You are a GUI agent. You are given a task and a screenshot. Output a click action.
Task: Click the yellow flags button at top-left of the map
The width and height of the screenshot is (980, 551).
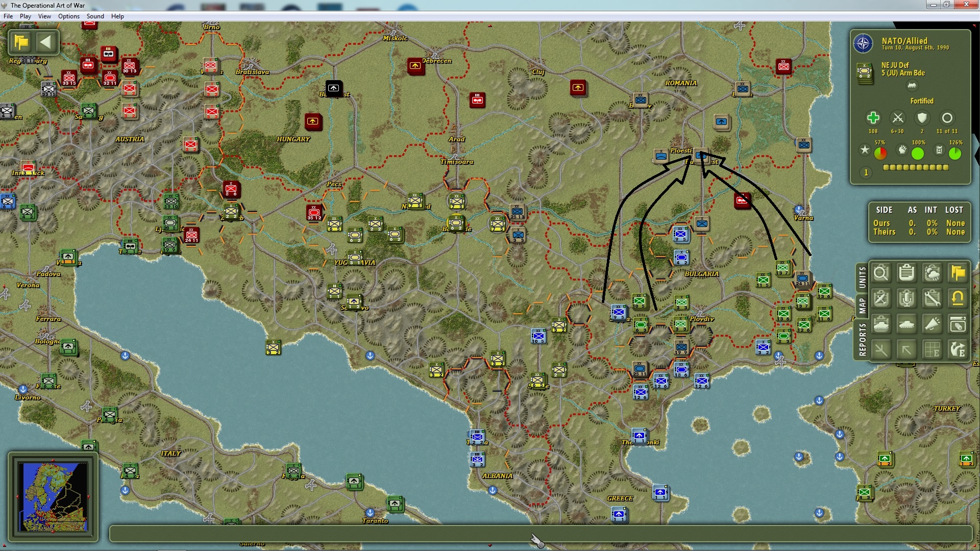click(21, 42)
